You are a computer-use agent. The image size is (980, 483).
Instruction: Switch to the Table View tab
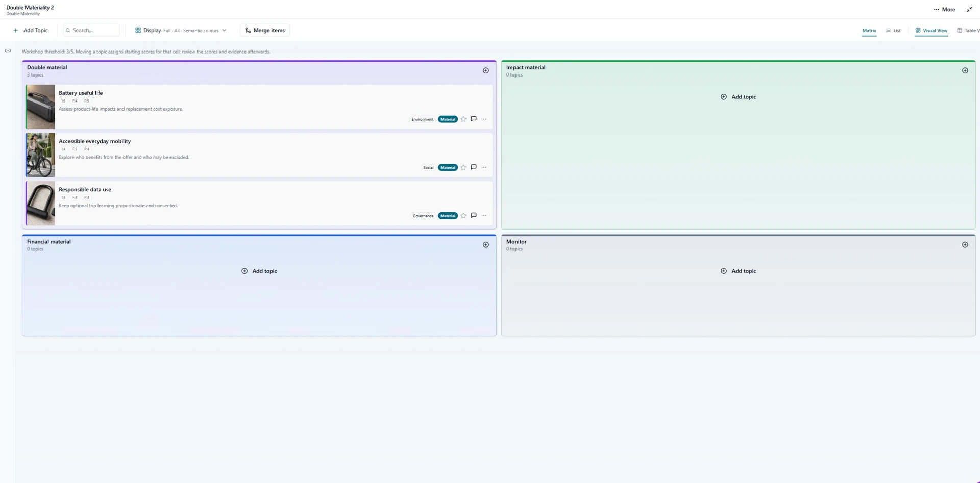coord(968,31)
